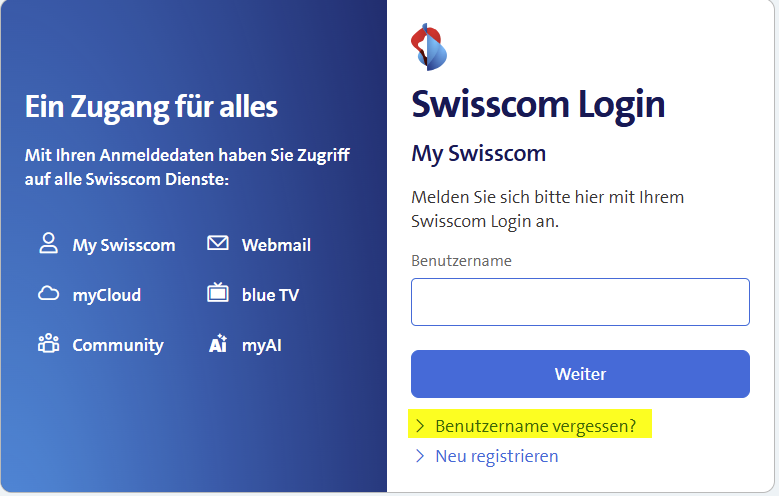Screen dimensions: 779x496
Task: Select the myCloud service label
Action: (107, 295)
